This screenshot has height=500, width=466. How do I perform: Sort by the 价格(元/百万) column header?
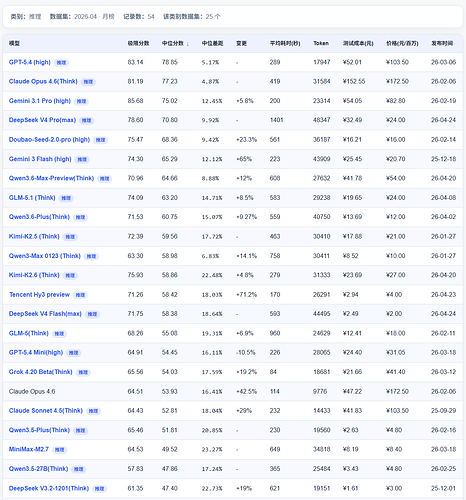pos(402,44)
